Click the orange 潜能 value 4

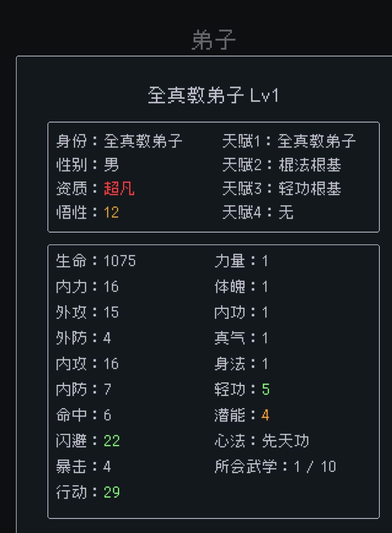(265, 415)
